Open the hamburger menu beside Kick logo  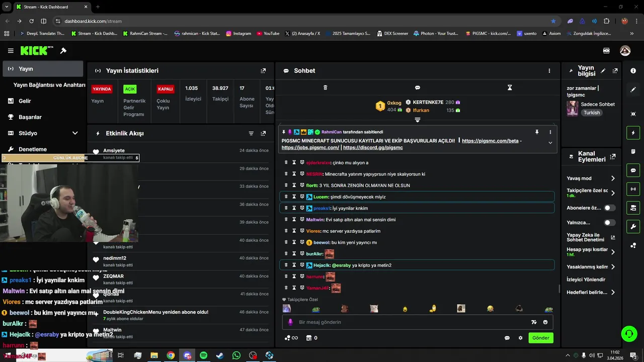[x=11, y=51]
